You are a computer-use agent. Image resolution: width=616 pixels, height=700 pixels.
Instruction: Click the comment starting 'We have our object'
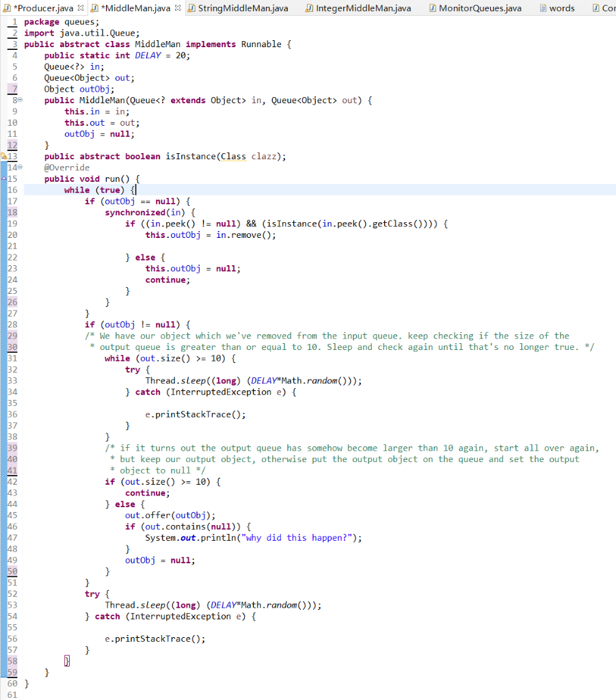point(327,336)
